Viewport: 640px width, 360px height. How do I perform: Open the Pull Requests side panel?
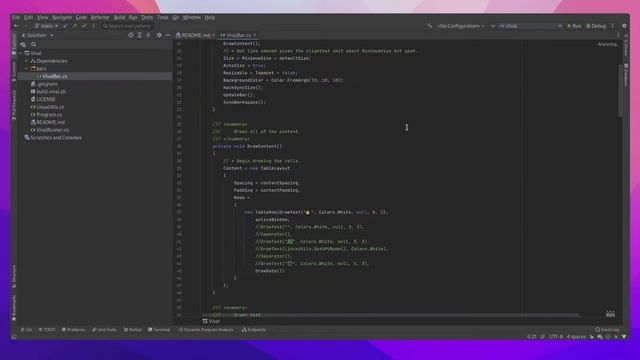[x=14, y=105]
